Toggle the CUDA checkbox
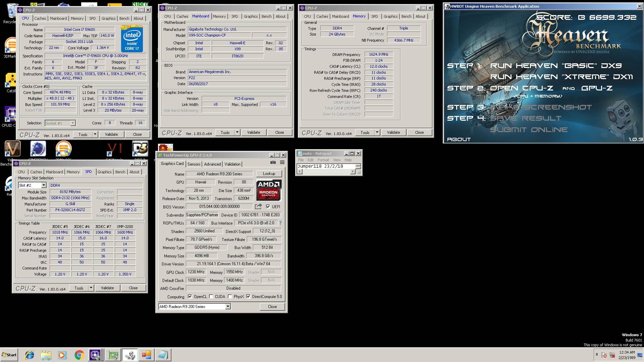The height and width of the screenshot is (362, 644). pos(211,296)
